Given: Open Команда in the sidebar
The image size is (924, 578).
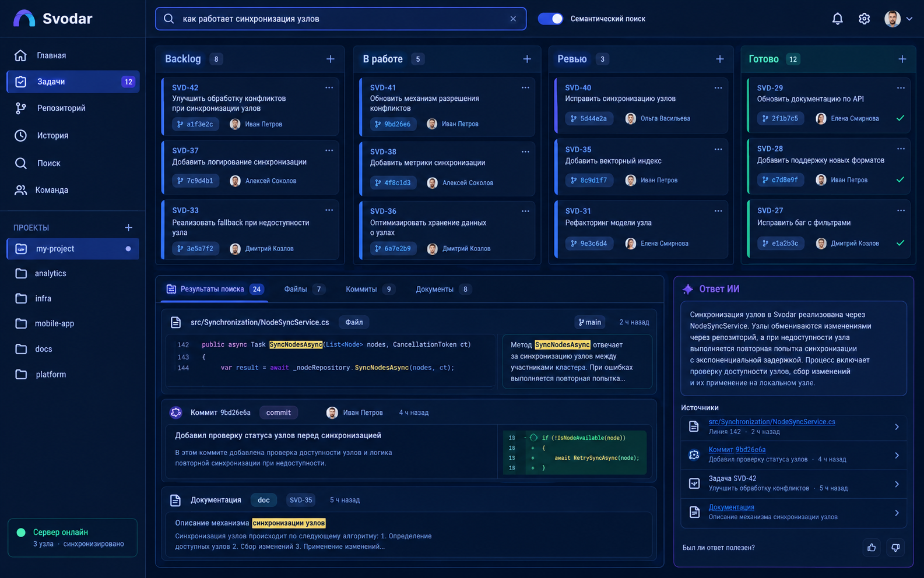Looking at the screenshot, I should point(73,190).
